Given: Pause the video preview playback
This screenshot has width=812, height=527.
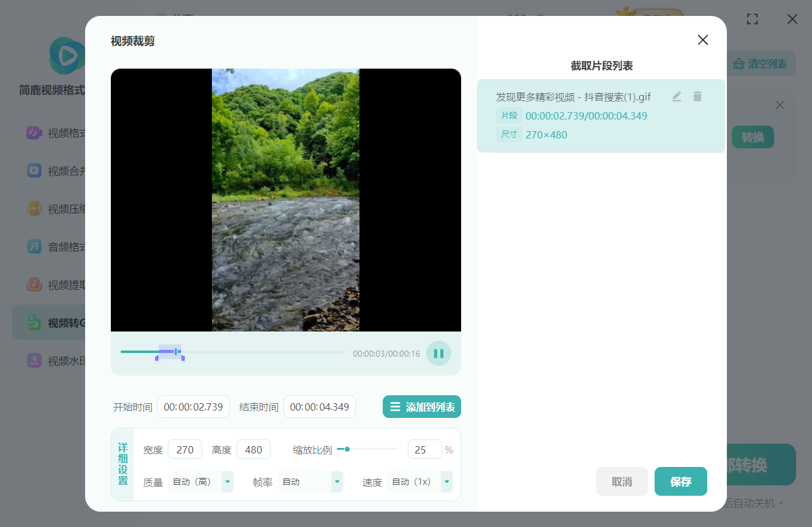Looking at the screenshot, I should pos(438,353).
